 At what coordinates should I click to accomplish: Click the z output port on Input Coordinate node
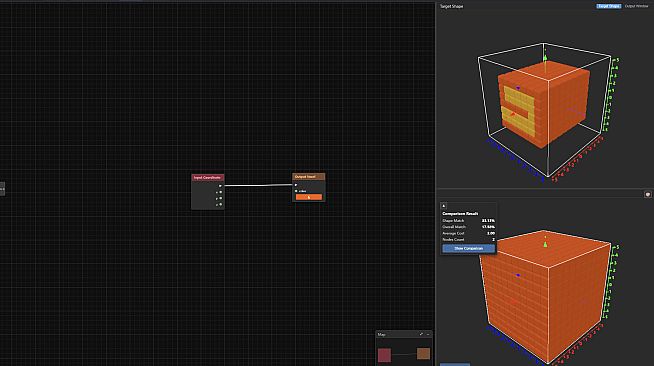click(x=220, y=204)
